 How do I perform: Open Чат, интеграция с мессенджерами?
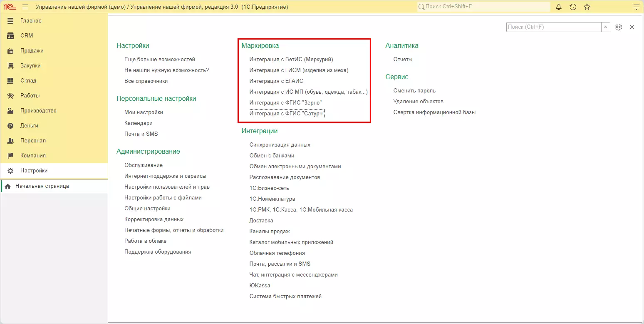(x=294, y=275)
